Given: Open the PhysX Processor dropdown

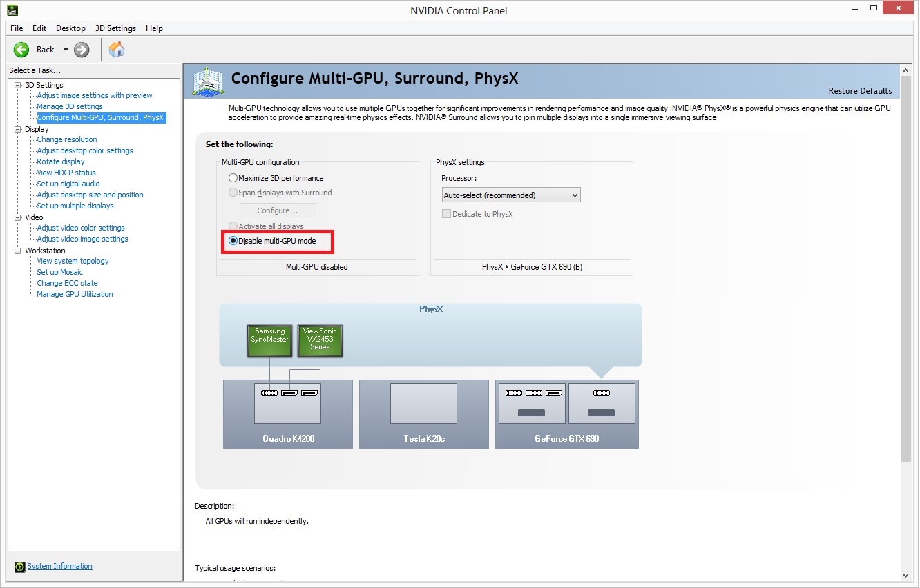Looking at the screenshot, I should click(x=511, y=195).
